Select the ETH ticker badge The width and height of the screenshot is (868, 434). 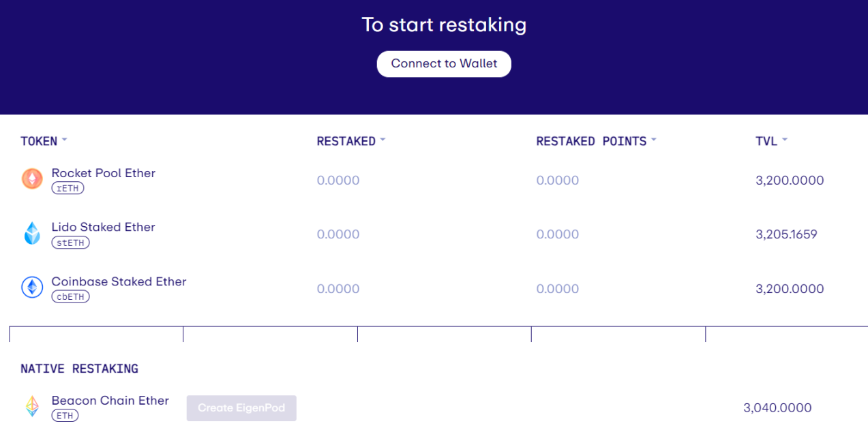click(65, 415)
